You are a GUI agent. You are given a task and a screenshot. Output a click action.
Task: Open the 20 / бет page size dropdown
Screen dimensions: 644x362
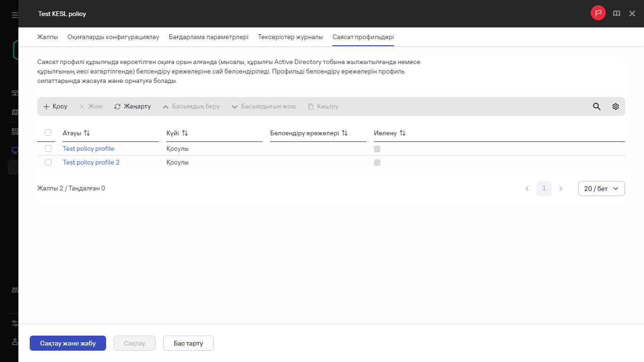[601, 189]
